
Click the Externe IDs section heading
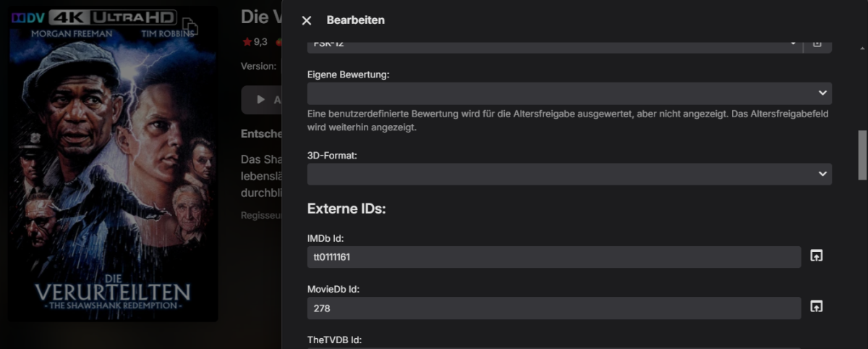346,209
